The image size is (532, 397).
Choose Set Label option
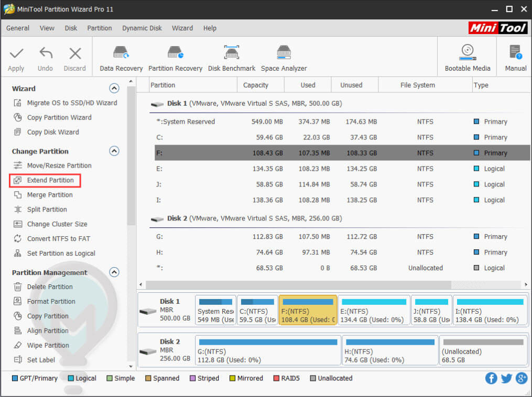[x=34, y=359]
